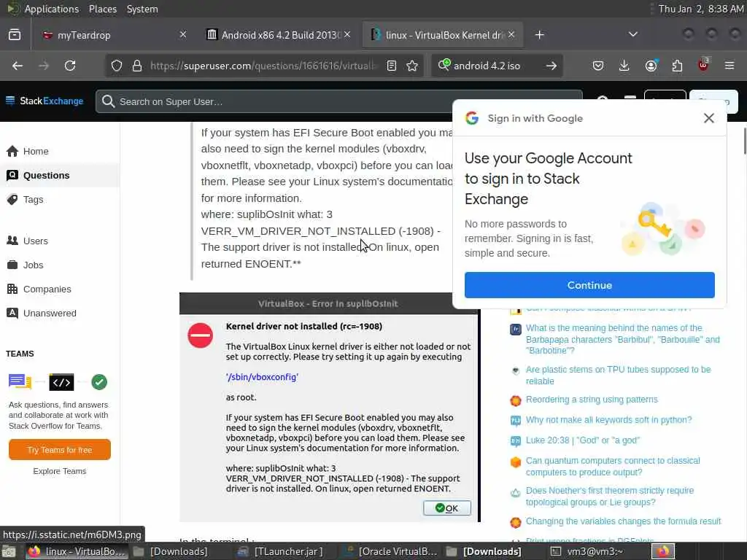The width and height of the screenshot is (747, 560).
Task: Switch to the vm3@vm3:~ terminal in taskbar
Action: (589, 551)
